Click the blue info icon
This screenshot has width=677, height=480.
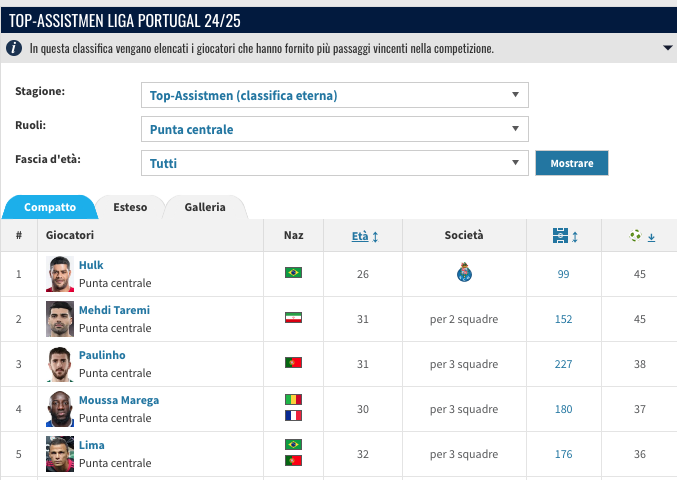tap(14, 47)
